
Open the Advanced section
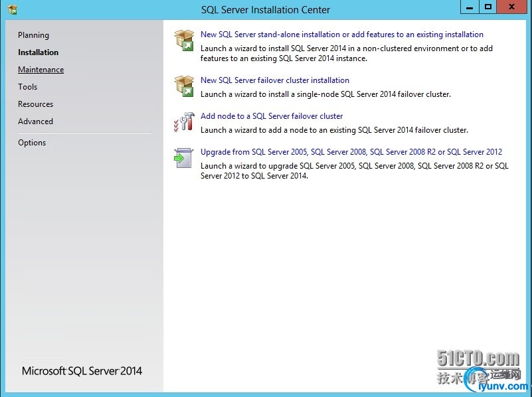35,121
